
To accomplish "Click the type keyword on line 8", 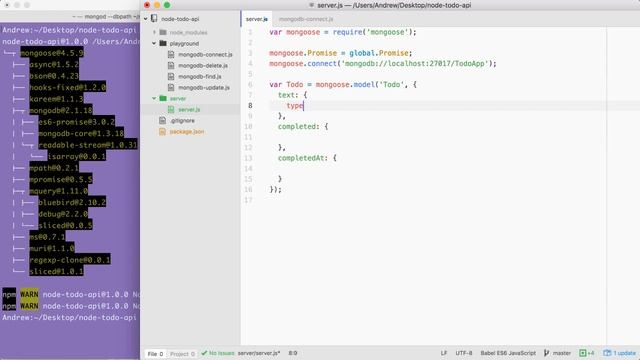I will (295, 105).
